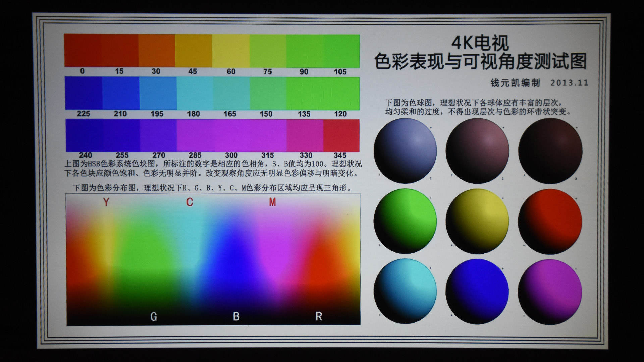Click the yellow block labeled 60
This screenshot has height=362, width=644.
231,50
